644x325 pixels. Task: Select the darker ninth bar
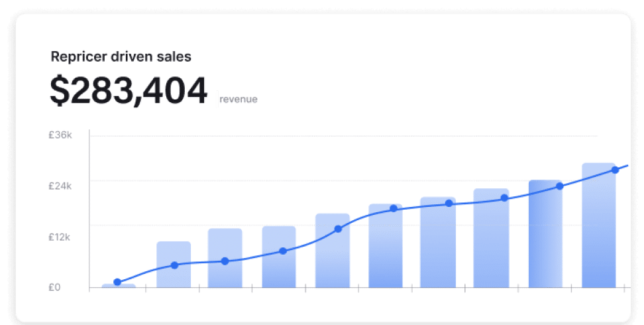click(x=545, y=233)
